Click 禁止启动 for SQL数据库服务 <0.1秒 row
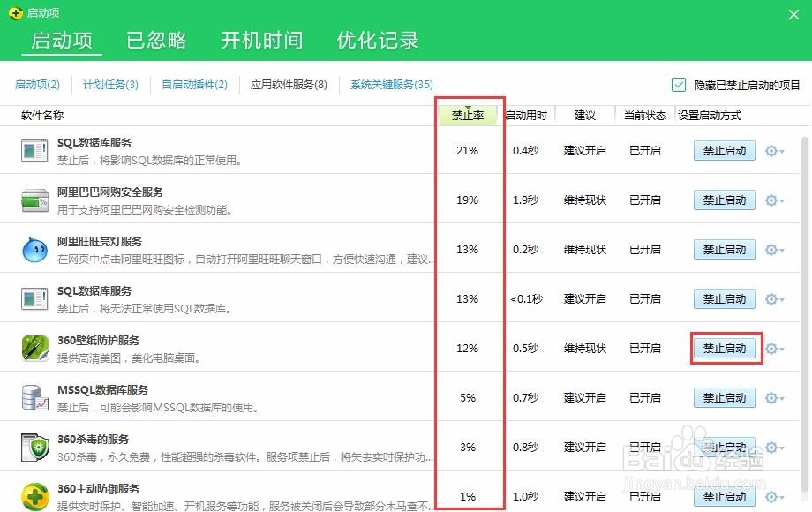Image resolution: width=812 pixels, height=512 pixels. click(724, 299)
